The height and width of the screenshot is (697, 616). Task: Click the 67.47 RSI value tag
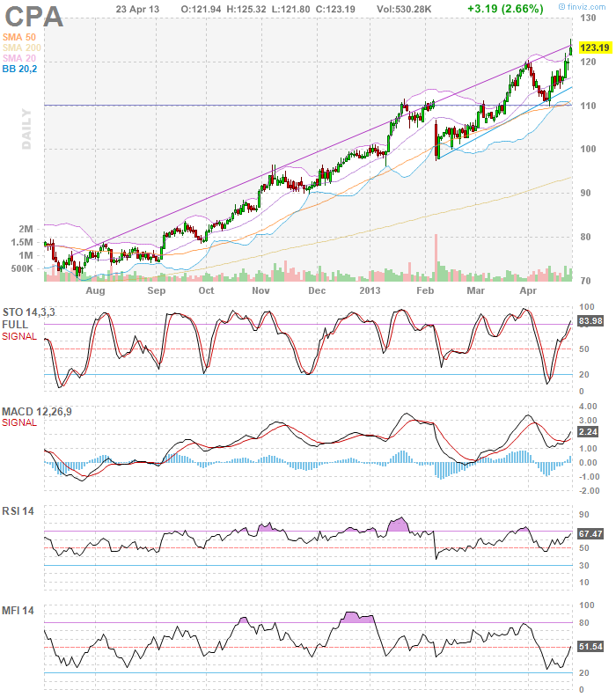589,533
